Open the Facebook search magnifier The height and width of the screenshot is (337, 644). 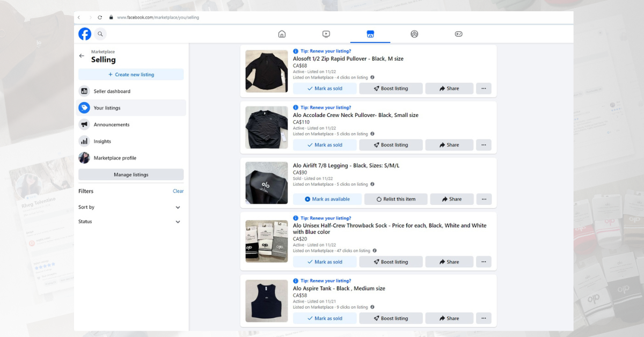(x=100, y=34)
